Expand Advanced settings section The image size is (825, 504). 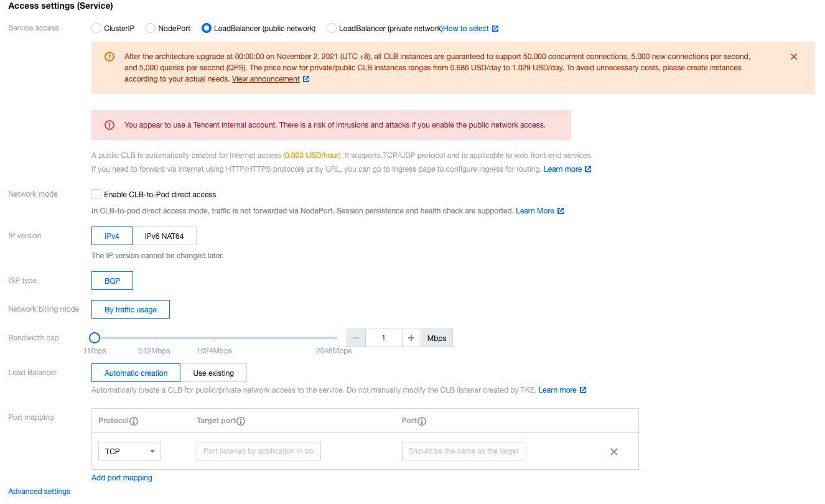(x=39, y=492)
